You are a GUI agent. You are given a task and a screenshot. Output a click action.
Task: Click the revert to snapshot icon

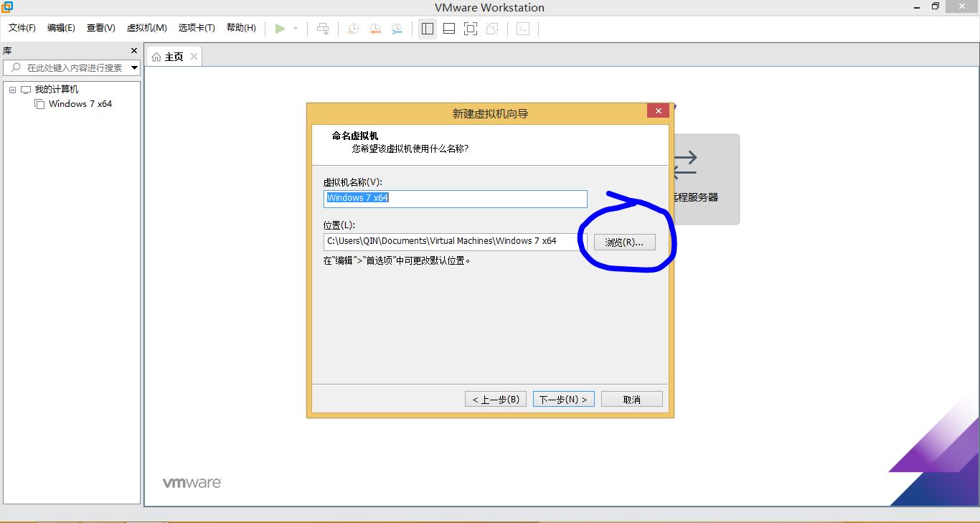point(374,29)
